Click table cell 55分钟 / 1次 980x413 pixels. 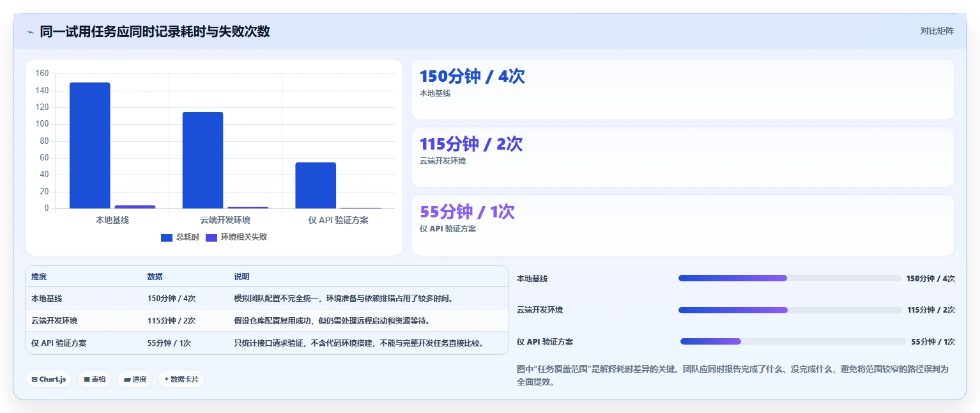[x=169, y=343]
